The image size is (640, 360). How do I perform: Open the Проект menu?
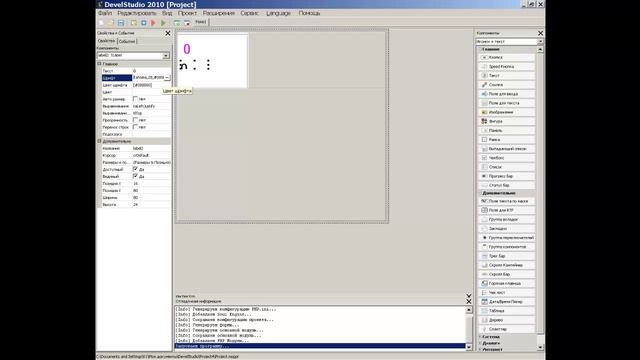187,13
